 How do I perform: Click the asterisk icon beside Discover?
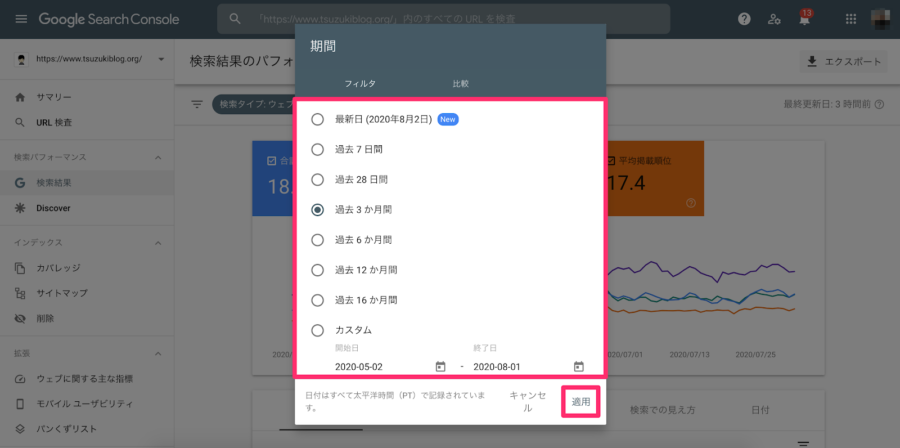(20, 208)
